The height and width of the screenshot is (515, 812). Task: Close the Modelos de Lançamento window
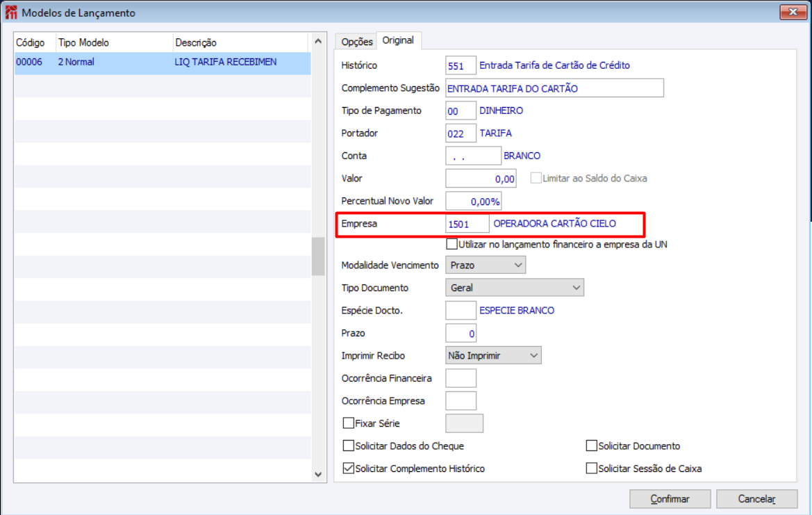(x=793, y=12)
